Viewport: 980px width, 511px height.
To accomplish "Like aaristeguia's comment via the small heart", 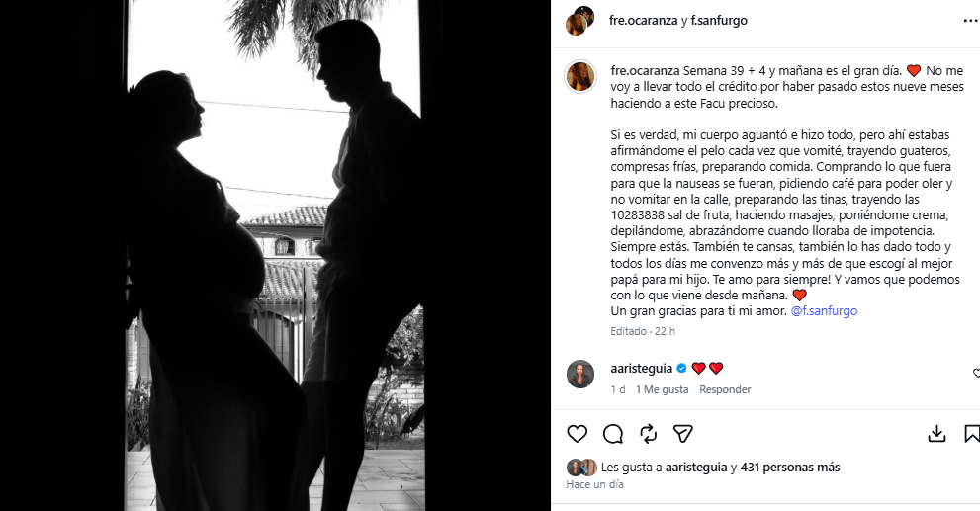I will click(976, 374).
